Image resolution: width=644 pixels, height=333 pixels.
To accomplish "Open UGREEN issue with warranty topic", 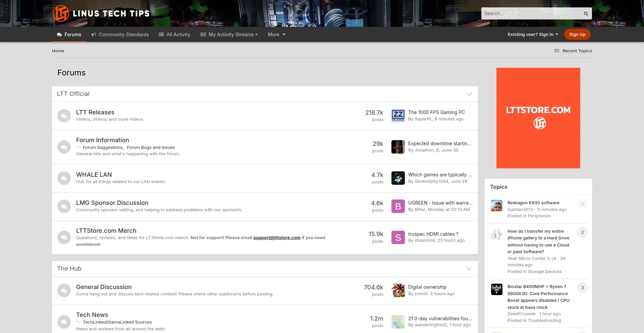I will (x=440, y=203).
